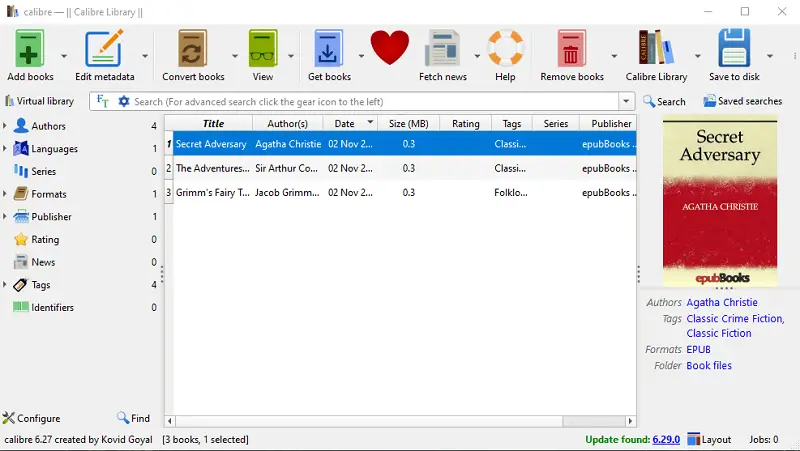Sort by Size (MB) column header

pos(408,123)
